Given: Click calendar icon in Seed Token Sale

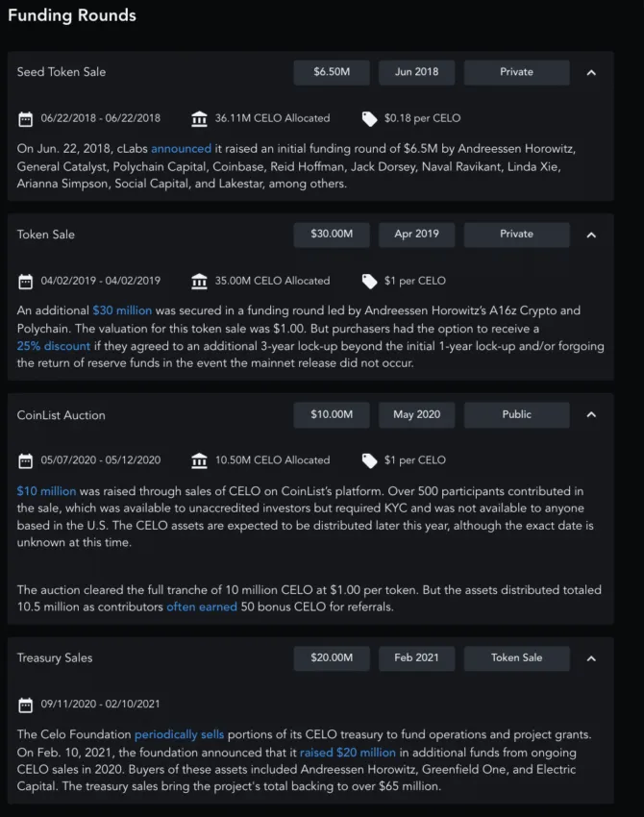Looking at the screenshot, I should click(26, 119).
